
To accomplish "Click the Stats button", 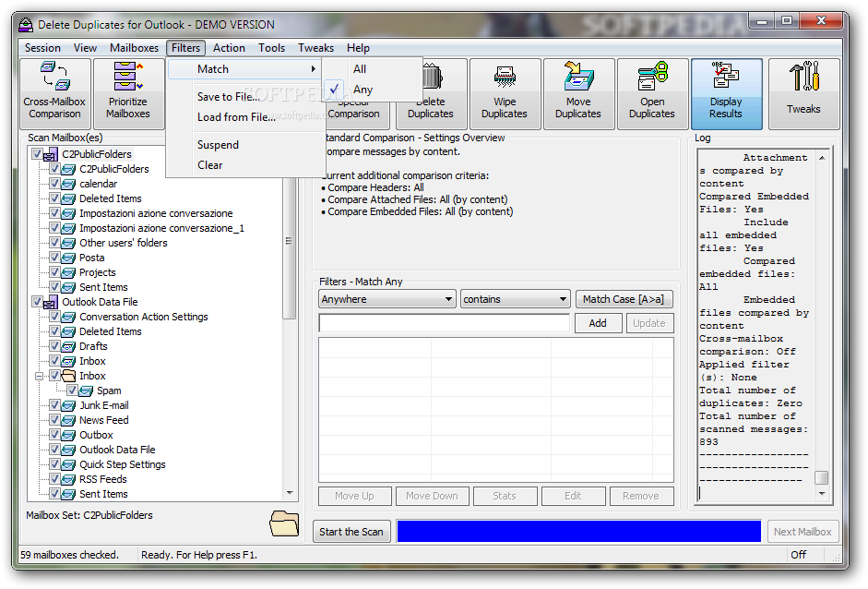I will click(x=505, y=496).
